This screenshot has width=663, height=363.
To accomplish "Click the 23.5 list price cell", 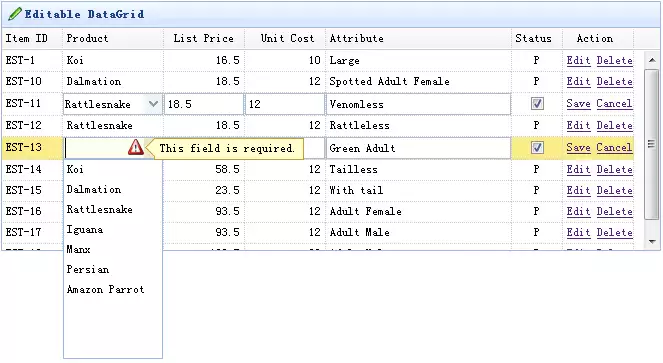I will click(204, 190).
